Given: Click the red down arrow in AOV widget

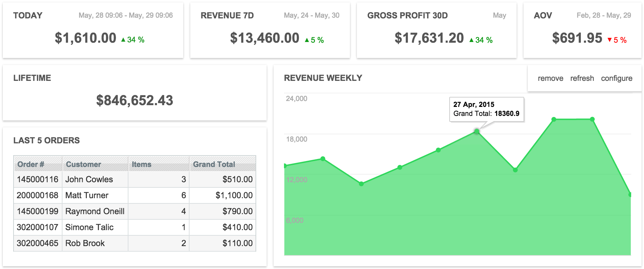Looking at the screenshot, I should [x=609, y=40].
